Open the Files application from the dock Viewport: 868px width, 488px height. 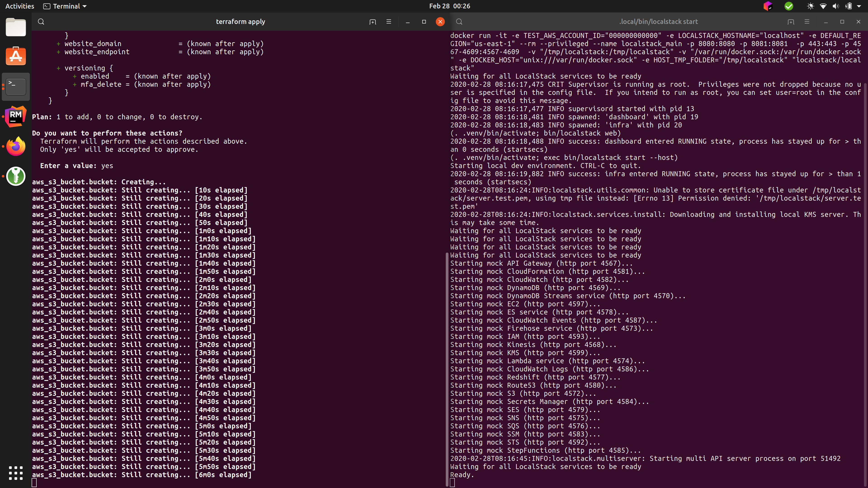coord(16,27)
